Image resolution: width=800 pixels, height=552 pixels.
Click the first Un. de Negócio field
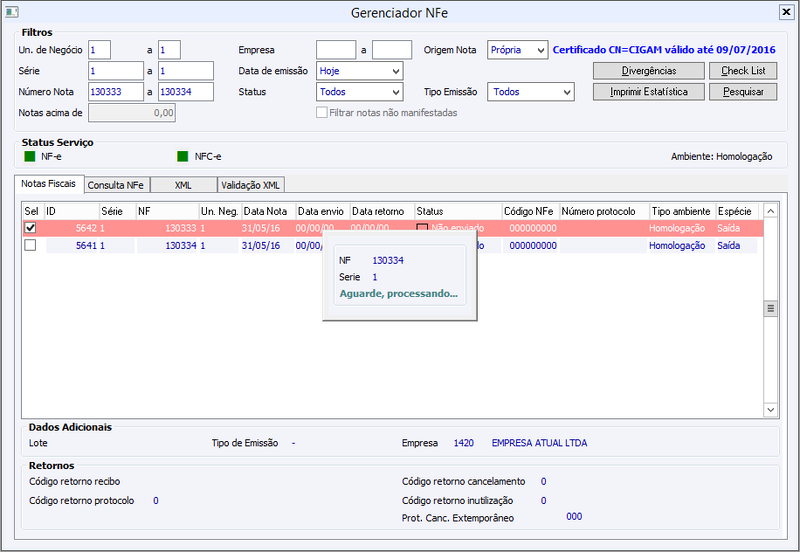click(99, 50)
